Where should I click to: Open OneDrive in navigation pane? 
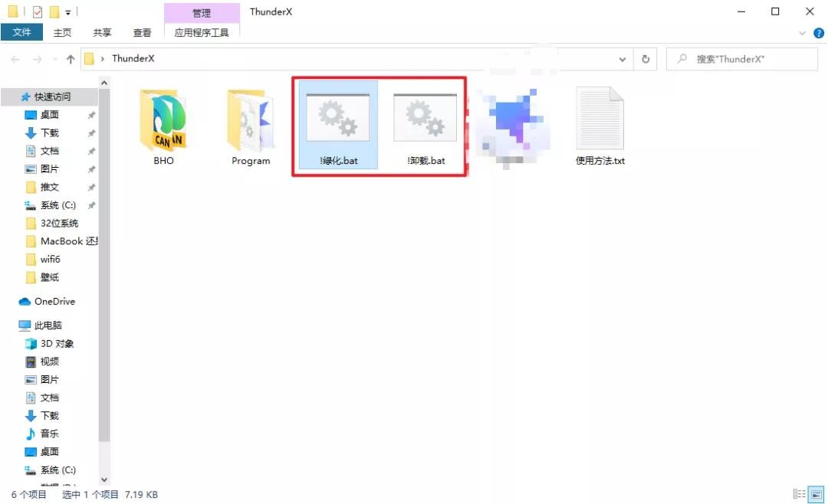coord(54,301)
